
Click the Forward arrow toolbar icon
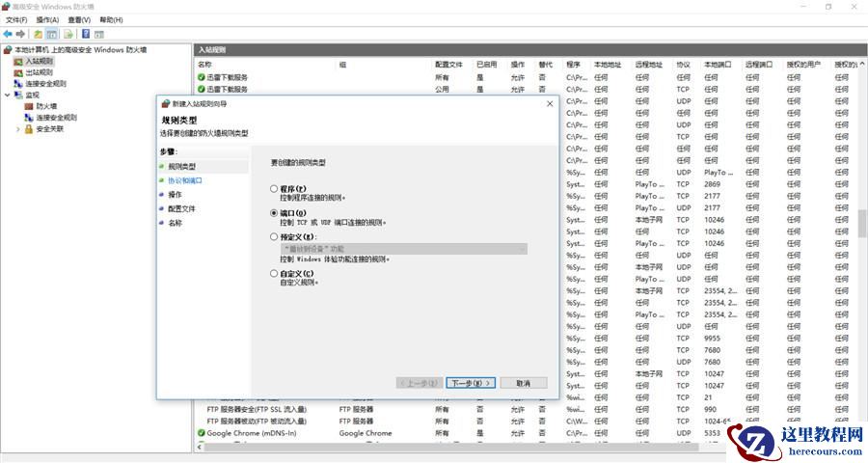(20, 34)
